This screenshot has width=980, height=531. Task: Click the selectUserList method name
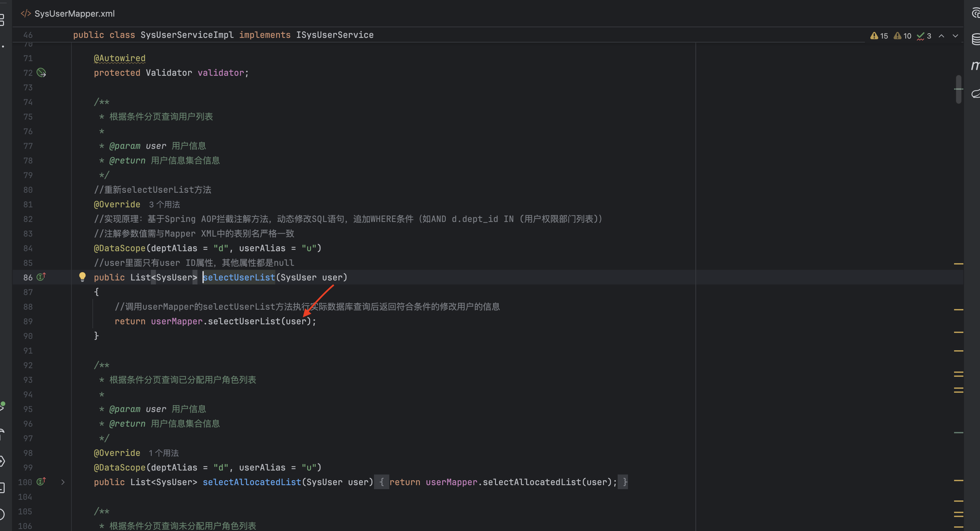239,277
